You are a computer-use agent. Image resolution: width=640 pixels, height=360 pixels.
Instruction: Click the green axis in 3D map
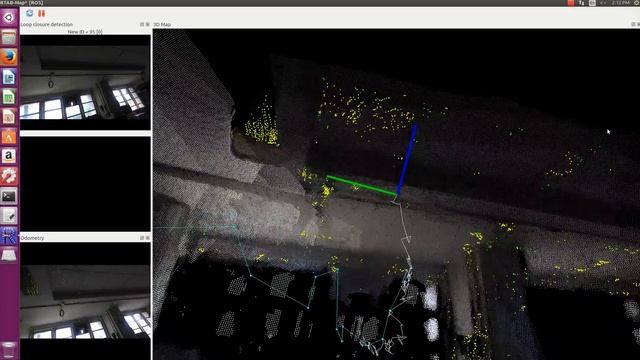tap(361, 186)
